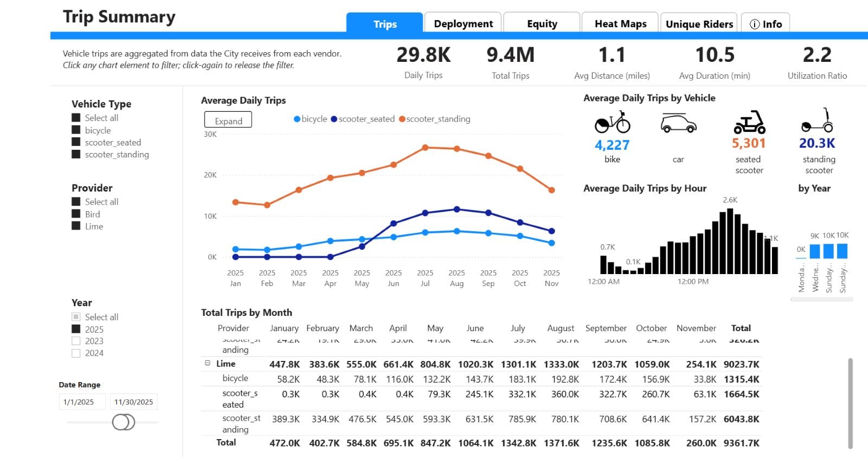Click the bike vehicle icon
This screenshot has width=868, height=457.
pos(612,123)
